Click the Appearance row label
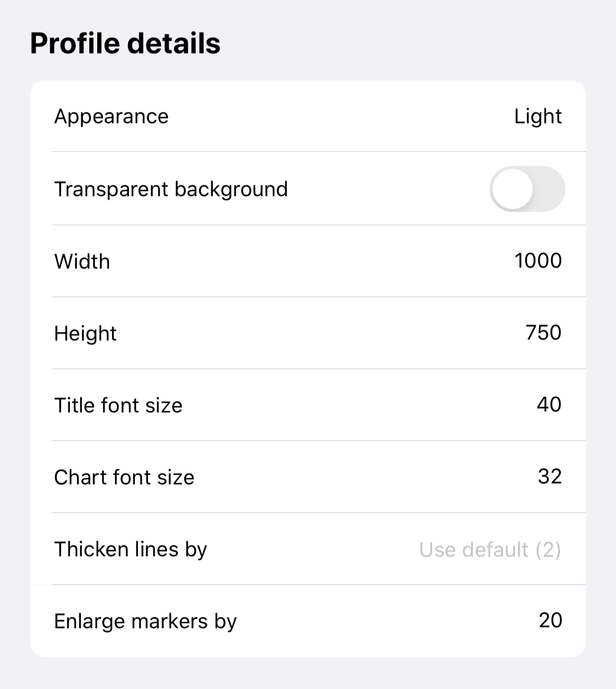The width and height of the screenshot is (616, 689). [112, 117]
